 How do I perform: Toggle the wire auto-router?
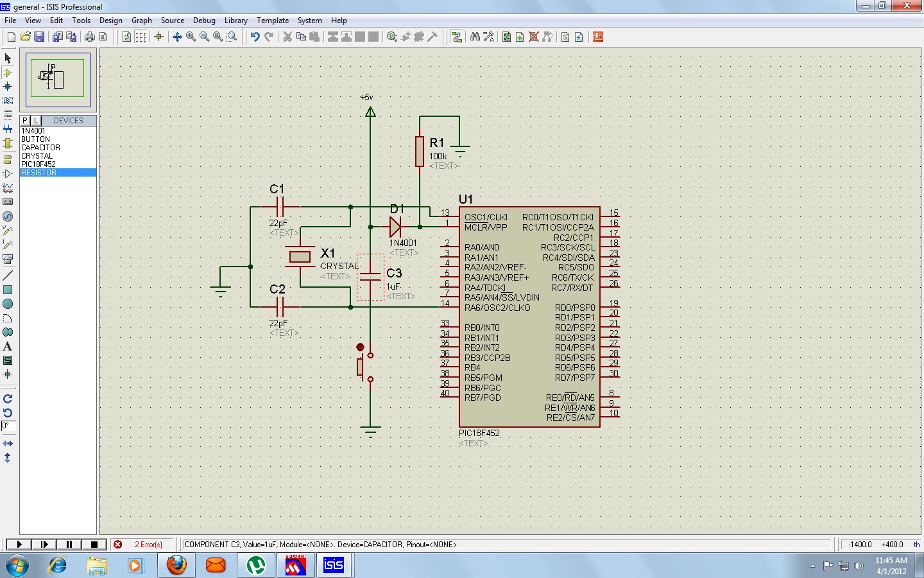click(457, 37)
